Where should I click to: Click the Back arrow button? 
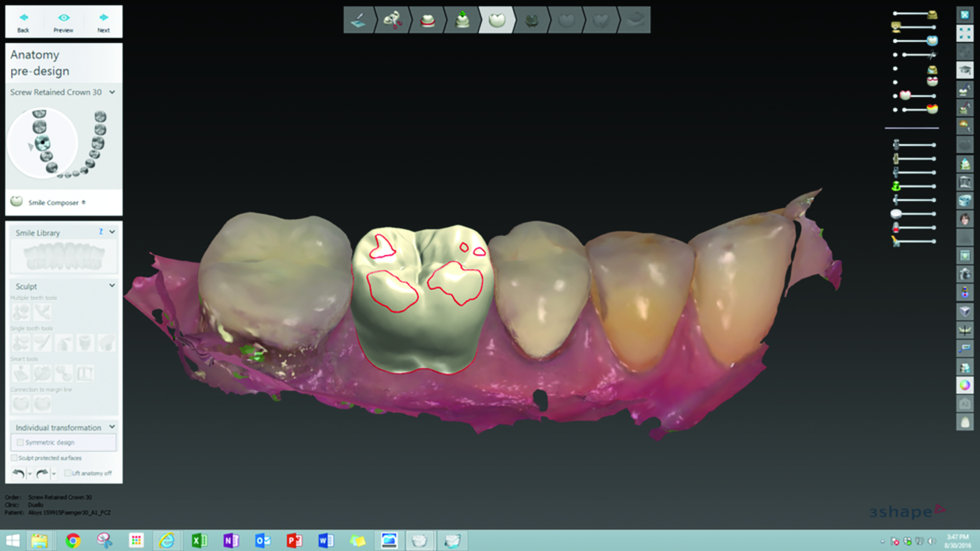(23, 22)
